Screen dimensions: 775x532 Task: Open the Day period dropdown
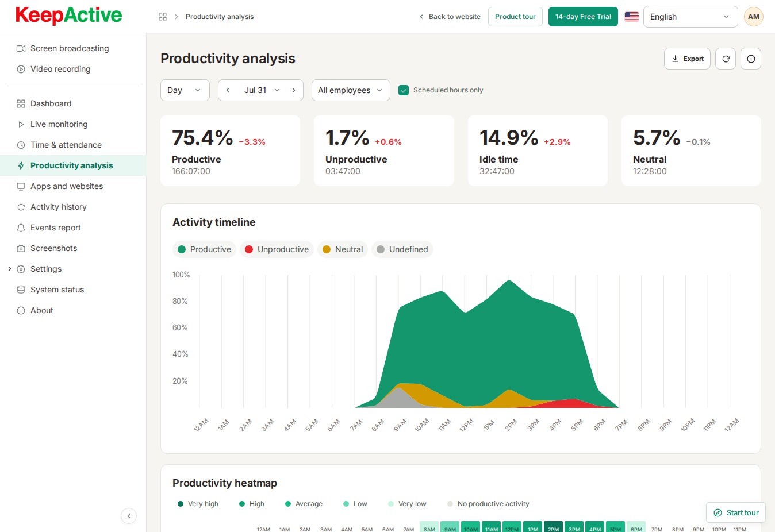[185, 90]
